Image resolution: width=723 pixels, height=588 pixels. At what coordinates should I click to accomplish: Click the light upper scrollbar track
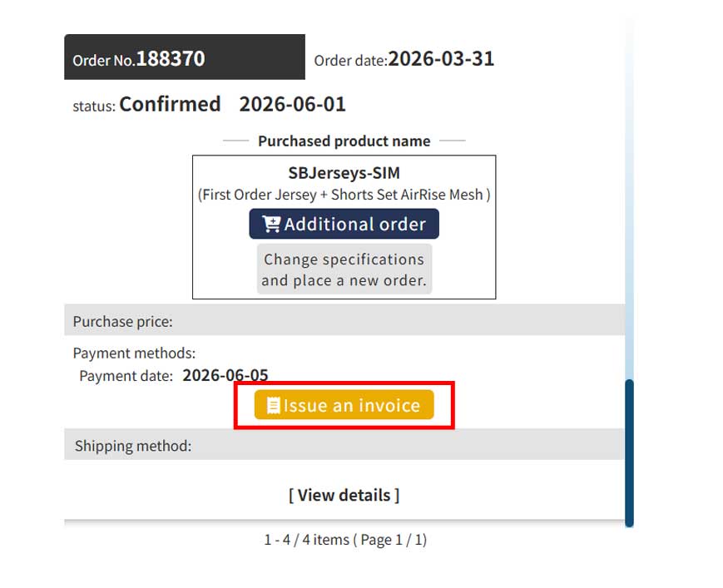(x=629, y=198)
